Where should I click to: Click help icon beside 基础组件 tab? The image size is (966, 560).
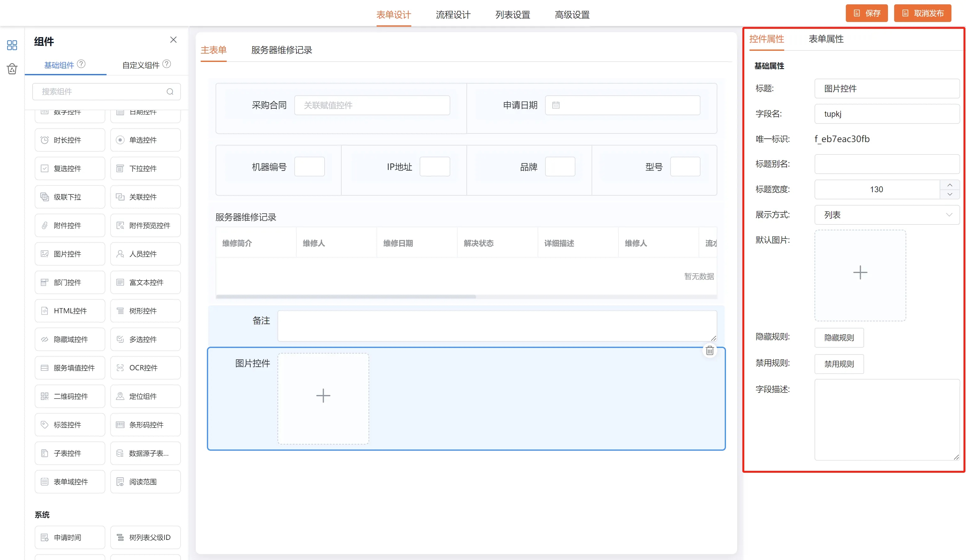tap(81, 64)
